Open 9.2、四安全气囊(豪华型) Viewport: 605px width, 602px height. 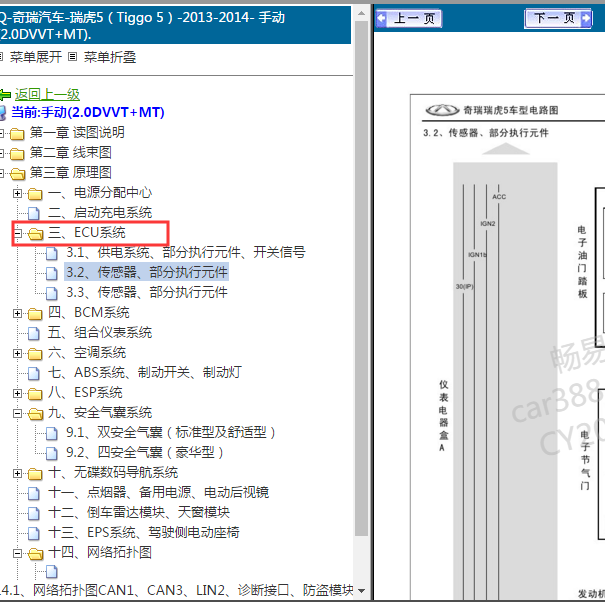(145, 452)
